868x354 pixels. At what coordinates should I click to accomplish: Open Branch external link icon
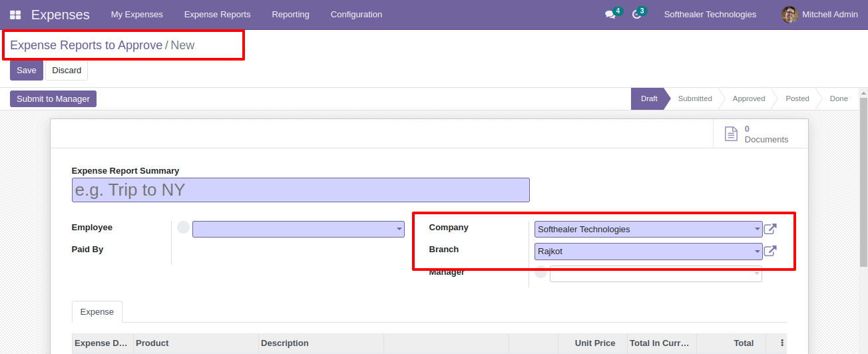tap(770, 251)
